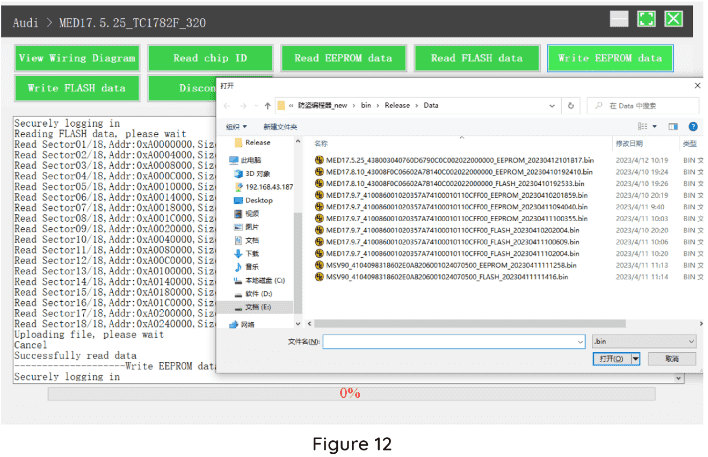This screenshot has width=708, height=457.
Task: Click the up-folder arrow in file dialog
Action: tap(267, 105)
